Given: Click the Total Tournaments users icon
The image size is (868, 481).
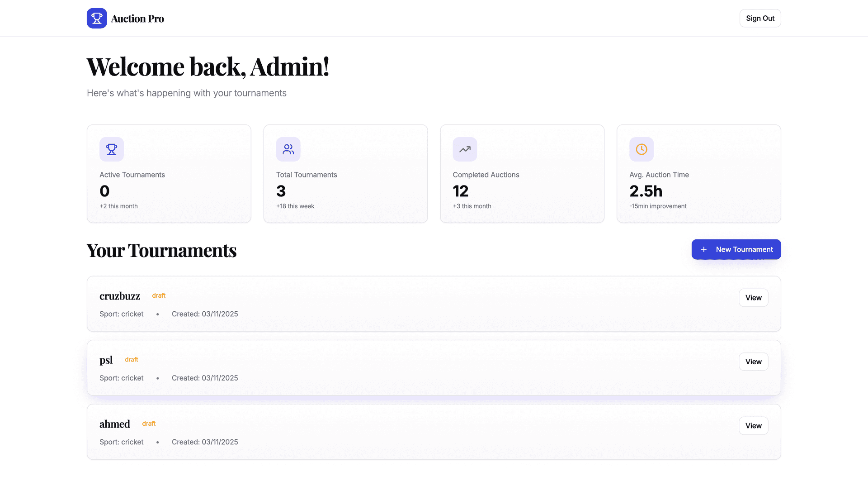Looking at the screenshot, I should (288, 149).
